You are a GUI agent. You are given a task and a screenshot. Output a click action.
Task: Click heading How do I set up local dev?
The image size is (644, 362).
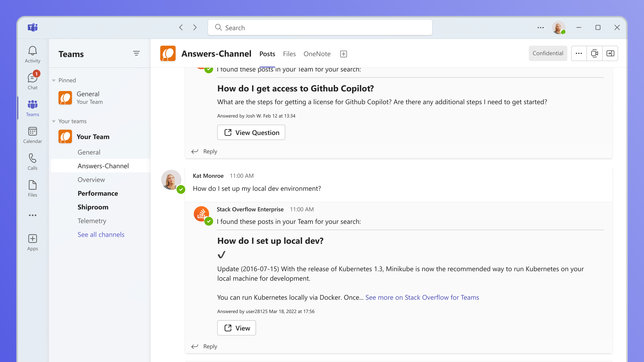270,241
